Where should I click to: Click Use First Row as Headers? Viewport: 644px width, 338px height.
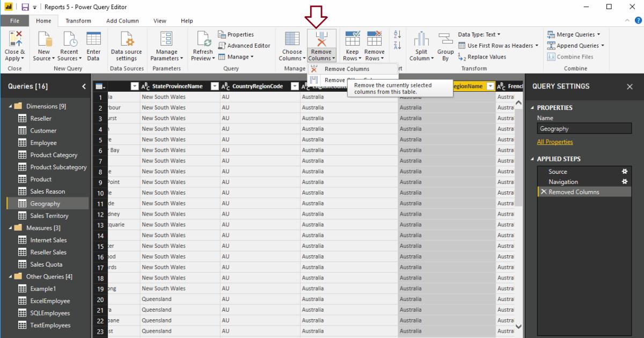tap(498, 45)
